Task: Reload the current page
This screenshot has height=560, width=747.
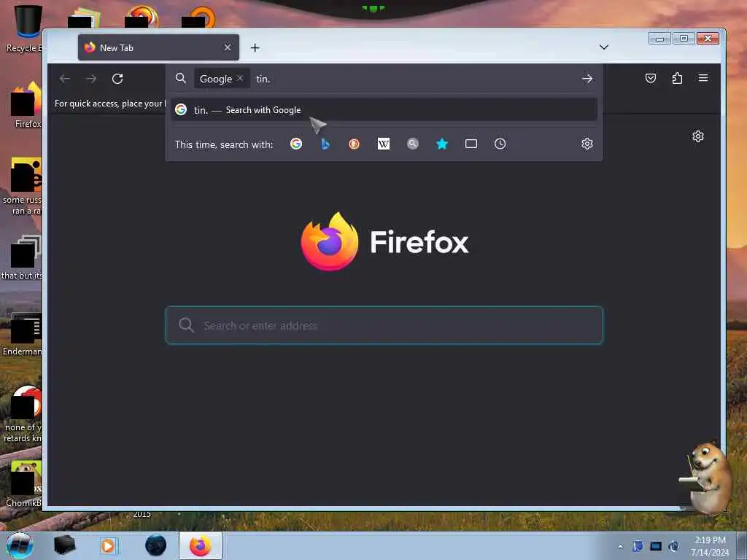Action: tap(117, 79)
